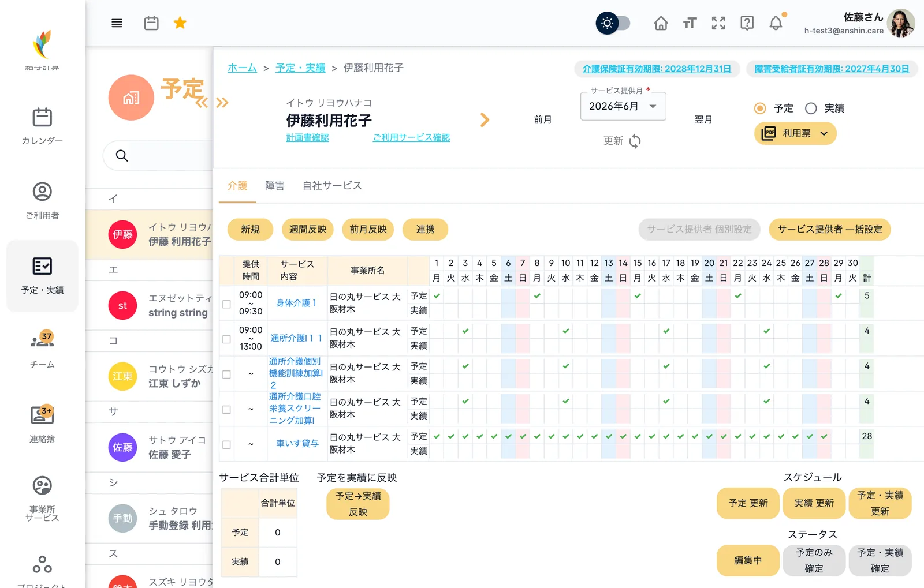
Task: Select user string string in the list
Action: pos(150,305)
